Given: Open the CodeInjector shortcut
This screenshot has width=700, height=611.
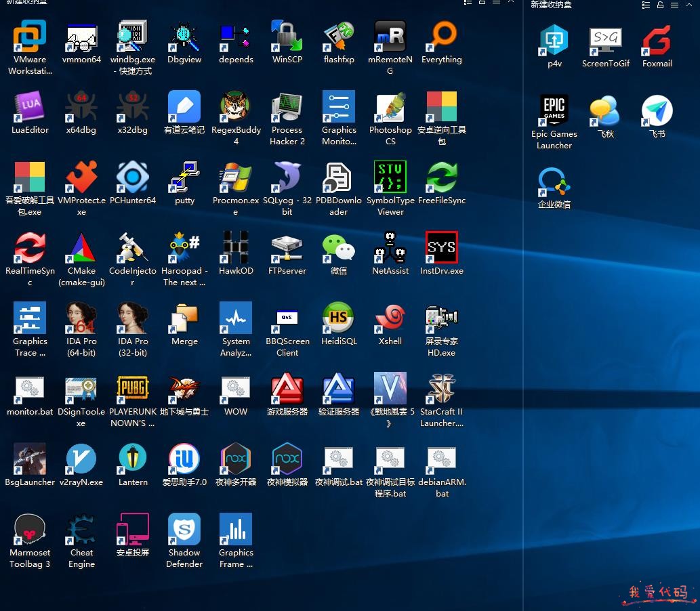Looking at the screenshot, I should tap(133, 247).
